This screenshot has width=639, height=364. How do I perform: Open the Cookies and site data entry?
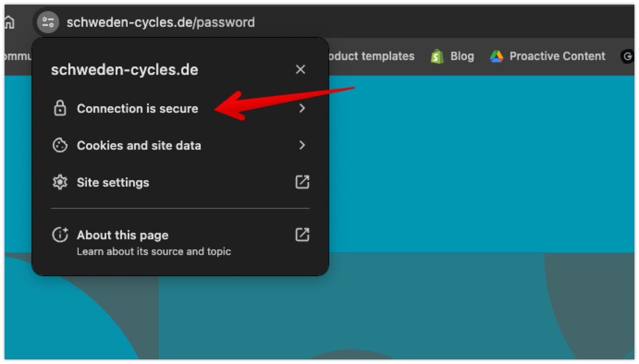(x=180, y=146)
